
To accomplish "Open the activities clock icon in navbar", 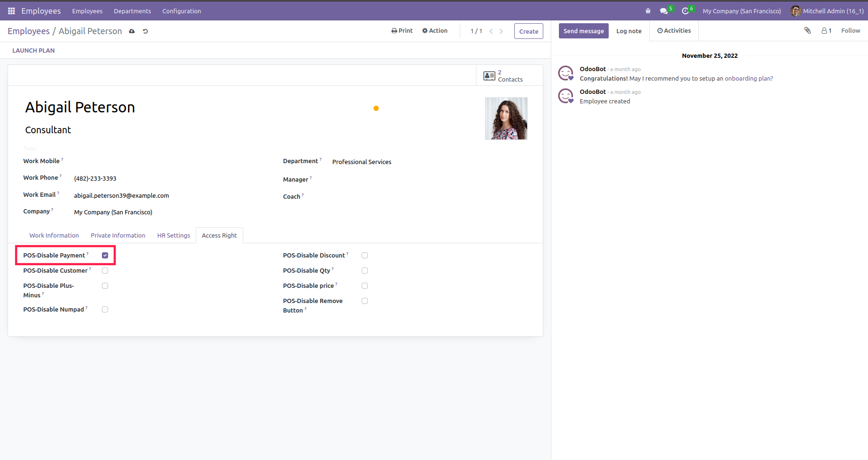I will (685, 11).
